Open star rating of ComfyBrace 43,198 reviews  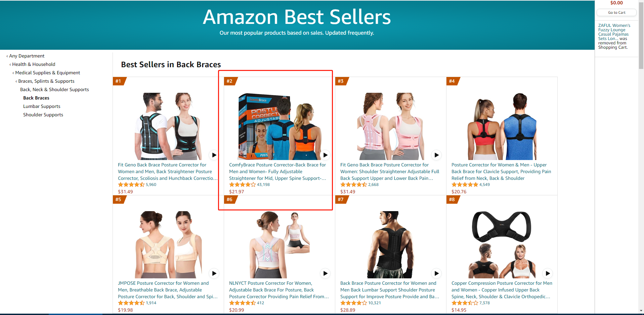click(242, 185)
